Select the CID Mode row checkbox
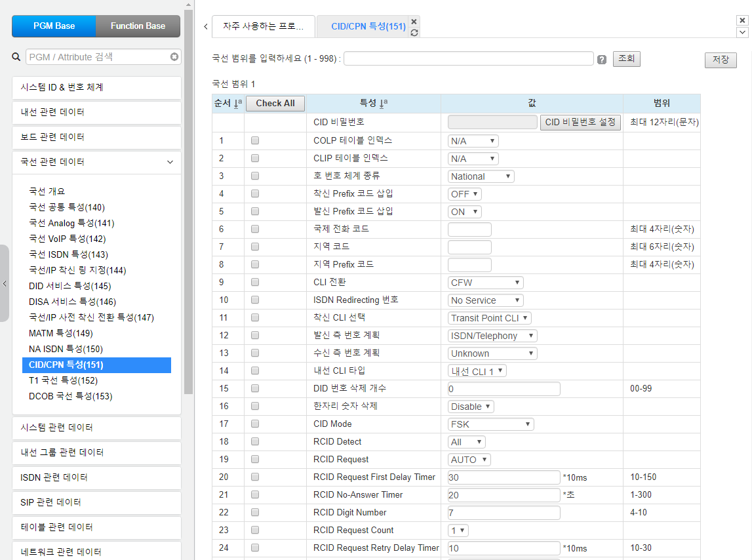The width and height of the screenshot is (752, 560). click(255, 424)
